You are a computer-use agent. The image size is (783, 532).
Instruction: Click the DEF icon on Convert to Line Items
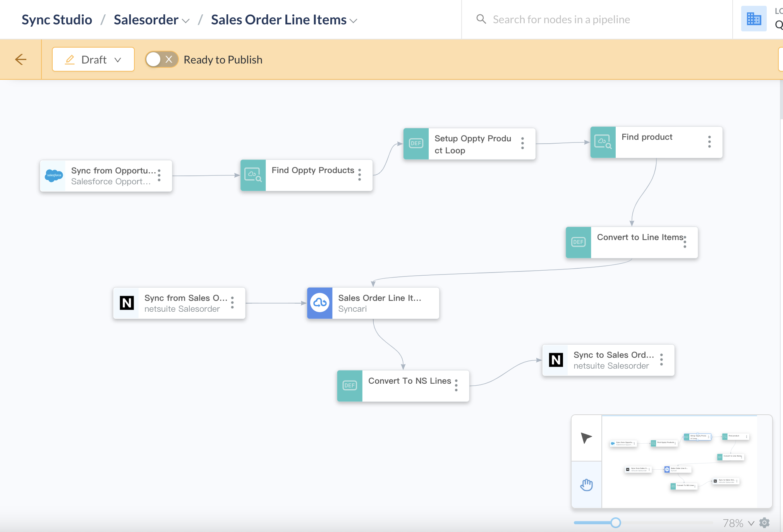(x=578, y=242)
